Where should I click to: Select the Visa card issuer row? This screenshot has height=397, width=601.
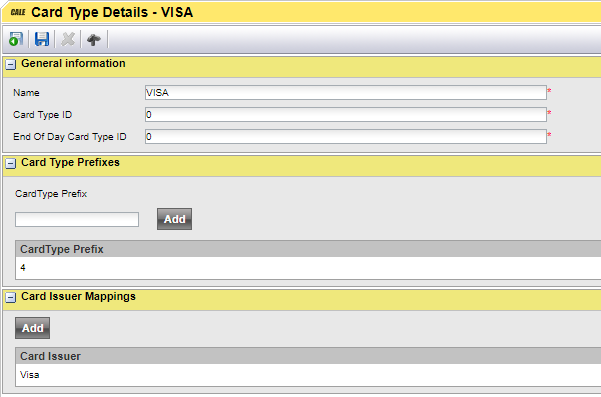308,375
